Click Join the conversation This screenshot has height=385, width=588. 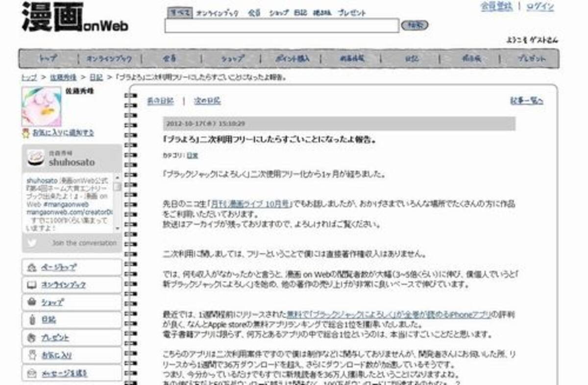point(84,243)
